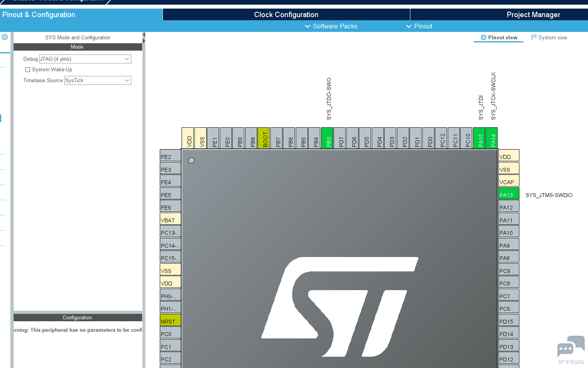The width and height of the screenshot is (588, 368).
Task: Select pin PC13 on the left side
Action: tap(170, 231)
